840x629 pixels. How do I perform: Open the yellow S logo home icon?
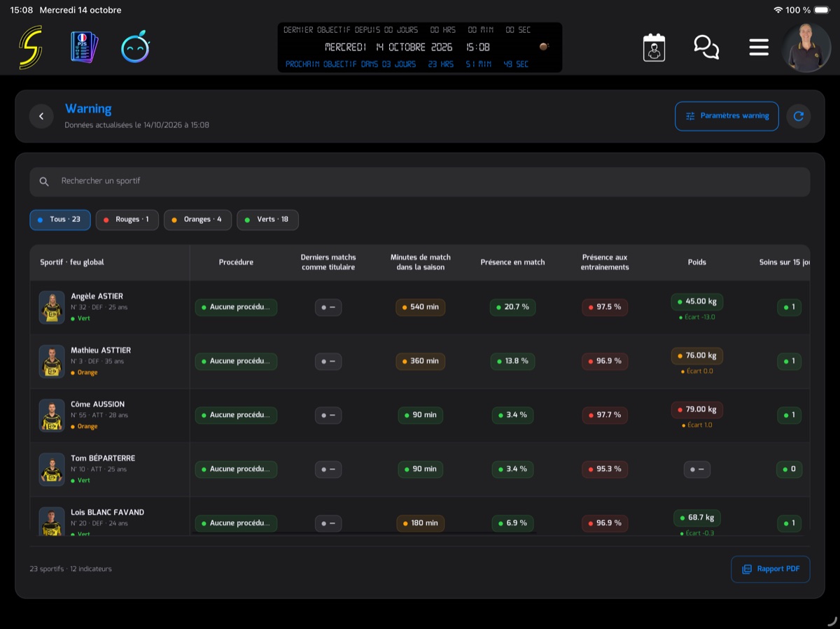point(31,48)
